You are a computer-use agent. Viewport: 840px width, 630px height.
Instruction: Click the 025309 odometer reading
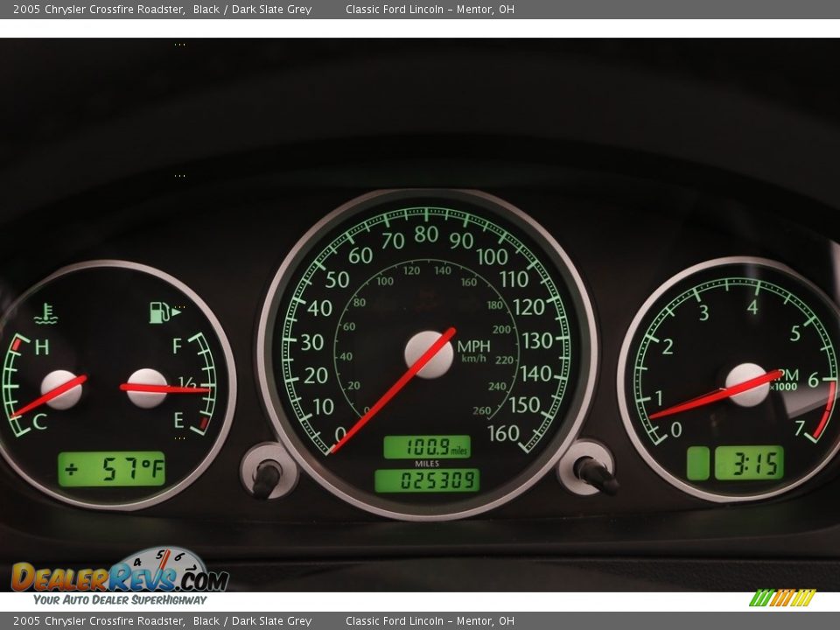(427, 480)
